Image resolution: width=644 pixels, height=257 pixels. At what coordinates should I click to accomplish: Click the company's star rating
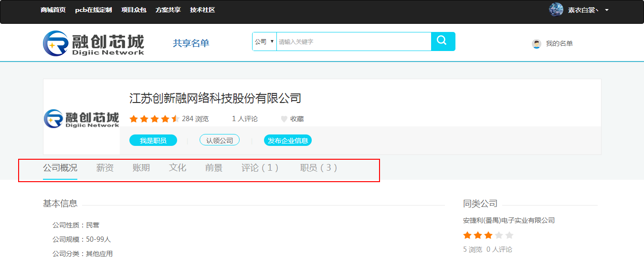pos(154,119)
